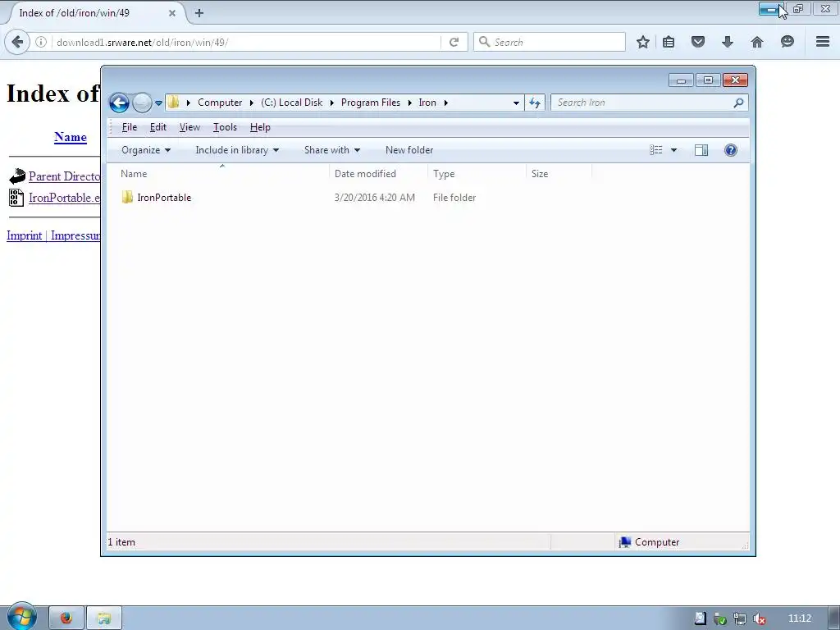Click the Firefox back arrow button
Screen dimensions: 840x630
17,42
